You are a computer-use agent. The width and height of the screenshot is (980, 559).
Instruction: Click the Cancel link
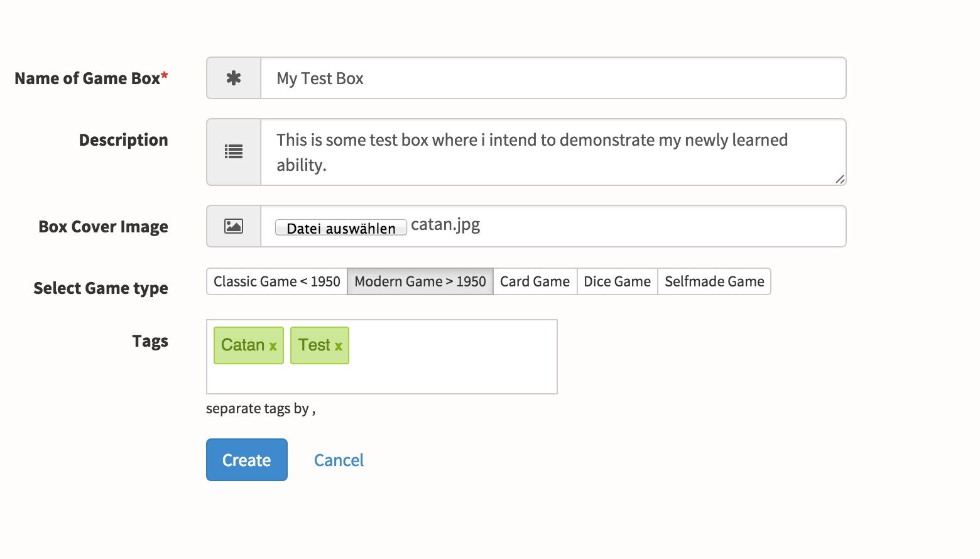(339, 460)
